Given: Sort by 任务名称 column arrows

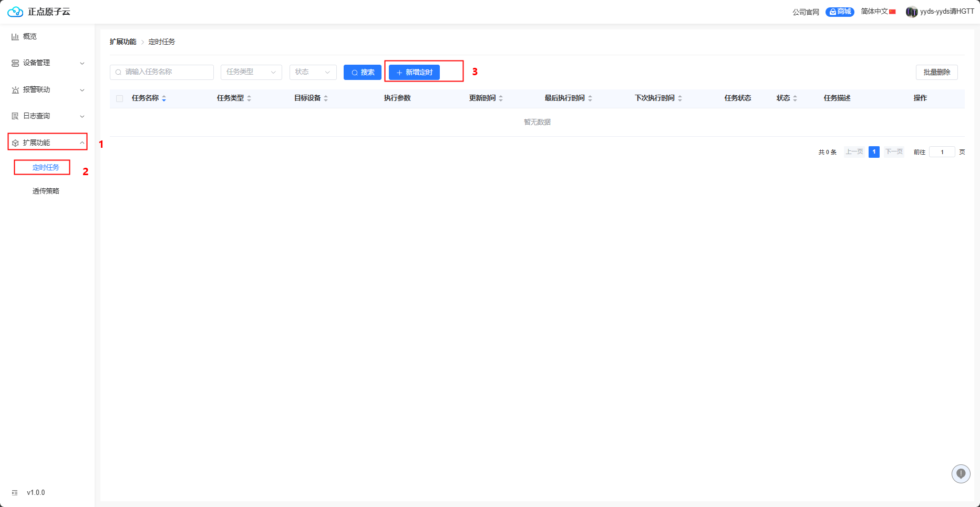Looking at the screenshot, I should pos(164,98).
